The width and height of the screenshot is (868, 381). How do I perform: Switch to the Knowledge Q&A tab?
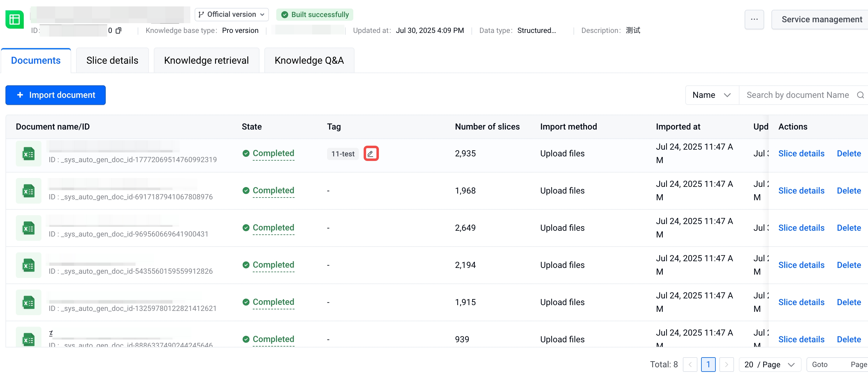click(x=309, y=60)
